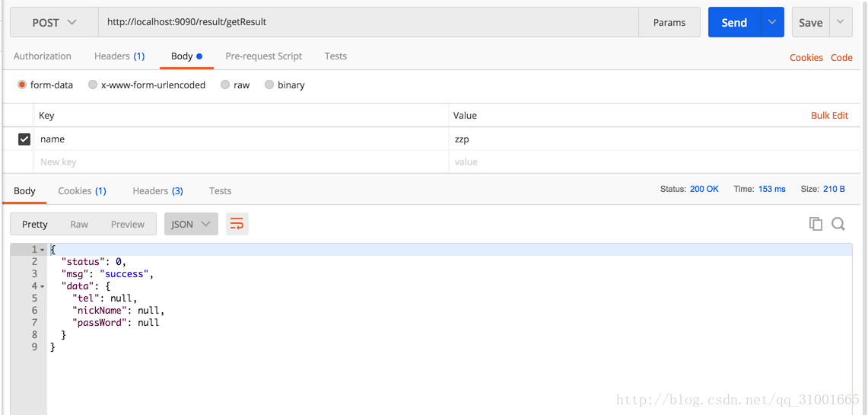
Task: Click Bulk Edit
Action: (x=829, y=115)
